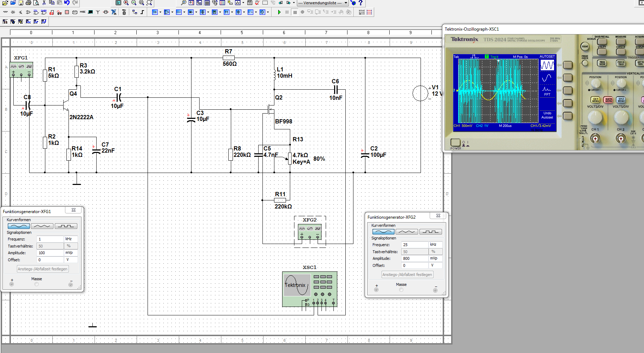The width and height of the screenshot is (644, 353).
Task: Toggle oscilloscope POWER button
Action: 455,142
